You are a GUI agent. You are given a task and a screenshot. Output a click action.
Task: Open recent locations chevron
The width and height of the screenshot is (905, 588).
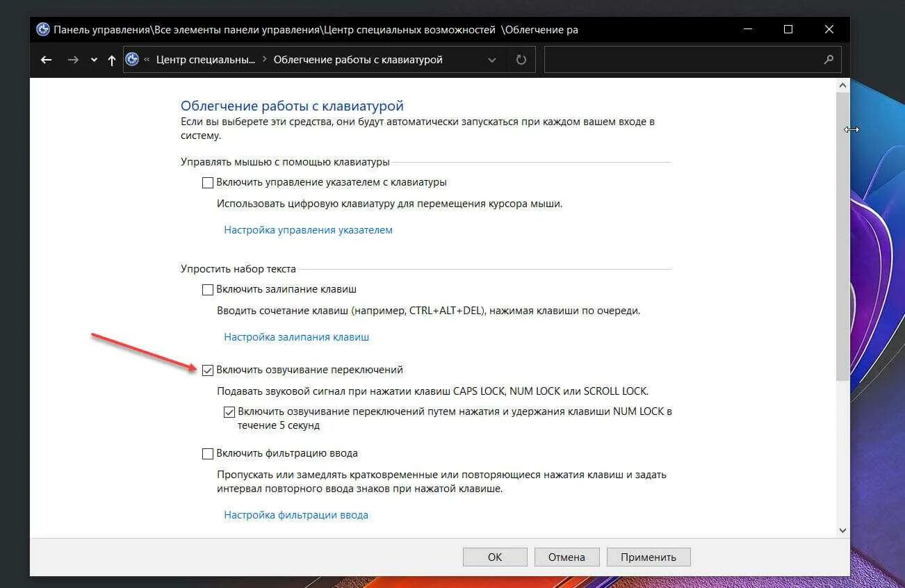pos(94,60)
